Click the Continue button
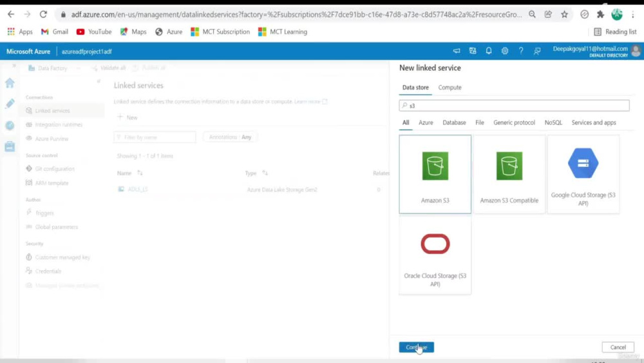The width and height of the screenshot is (644, 363). pyautogui.click(x=417, y=347)
